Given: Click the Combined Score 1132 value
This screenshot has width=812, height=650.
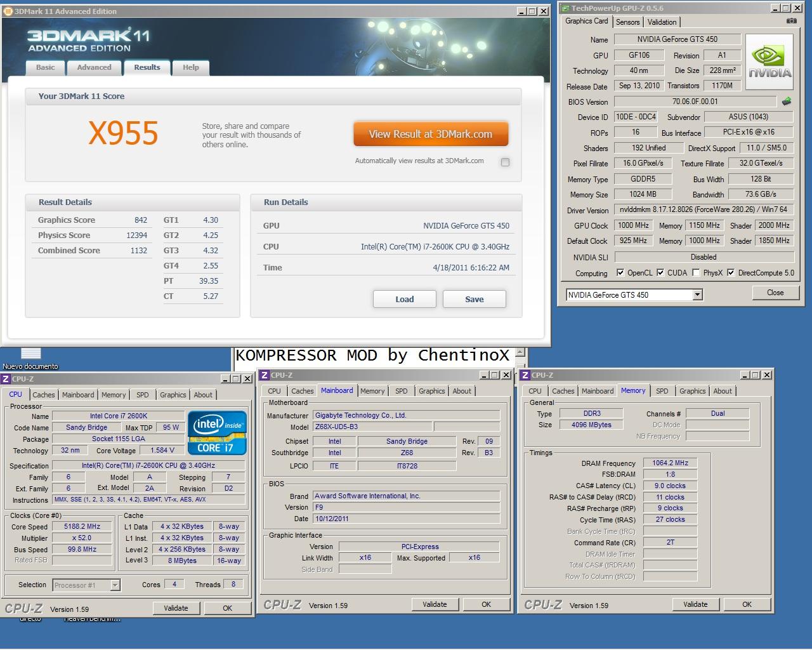Looking at the screenshot, I should [139, 251].
